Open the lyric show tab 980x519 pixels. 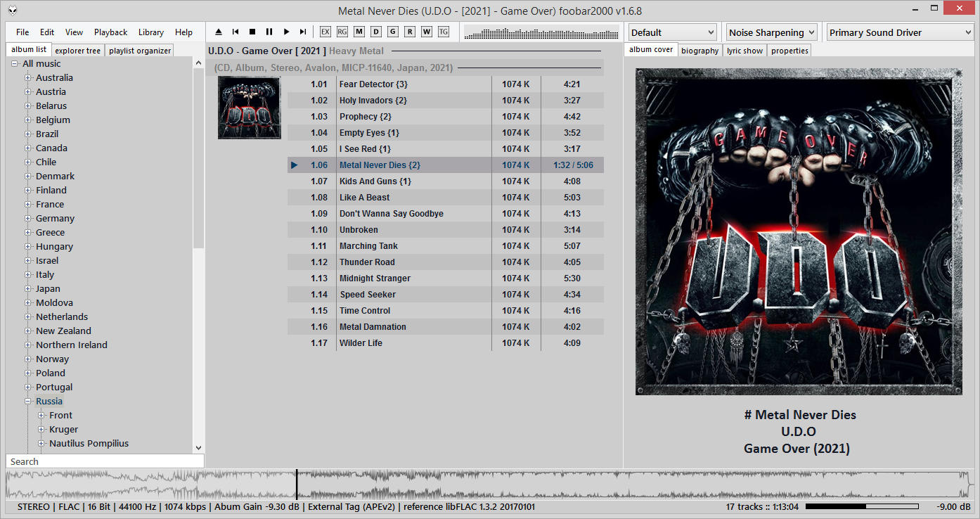click(x=745, y=51)
